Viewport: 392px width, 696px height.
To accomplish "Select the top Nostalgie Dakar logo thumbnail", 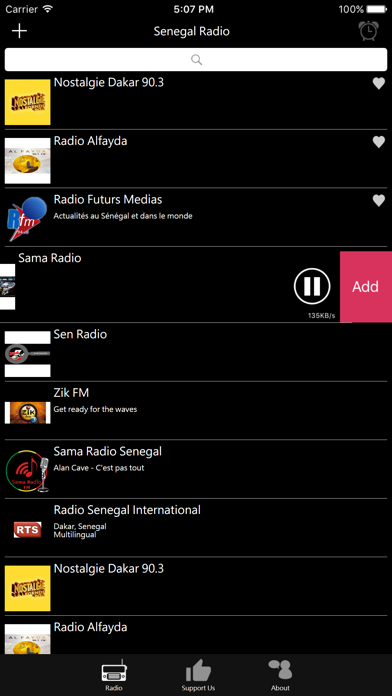I will pos(28,102).
